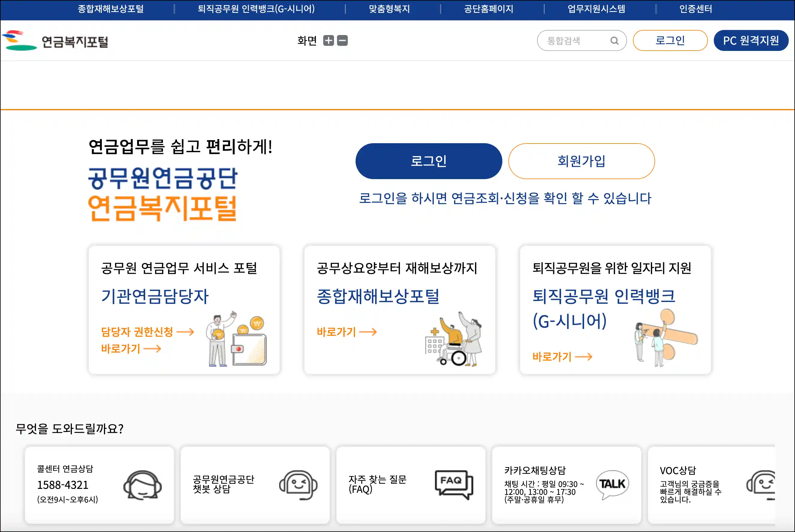This screenshot has width=795, height=532.
Task: Open 퇴직공무원 인력뱅크(G-시니어) top menu
Action: 256,9
